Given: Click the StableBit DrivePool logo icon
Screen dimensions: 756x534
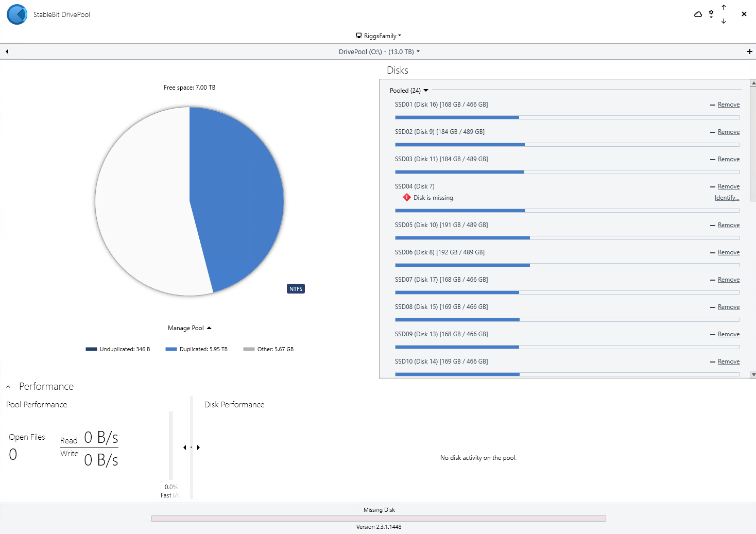Looking at the screenshot, I should (x=17, y=14).
